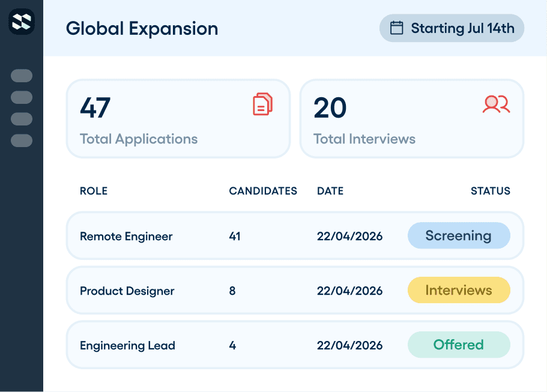547x392 pixels.
Task: Click the number 47 in applications card
Action: pos(95,108)
